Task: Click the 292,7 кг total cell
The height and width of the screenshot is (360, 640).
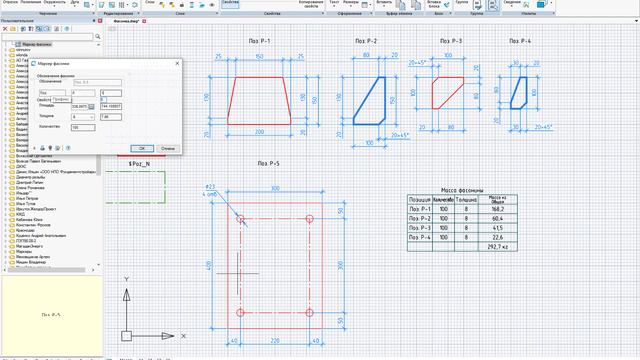Action: point(498,247)
